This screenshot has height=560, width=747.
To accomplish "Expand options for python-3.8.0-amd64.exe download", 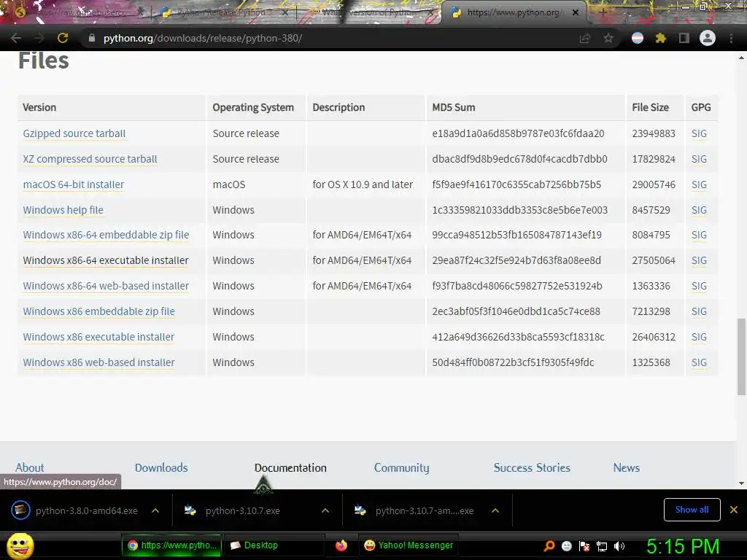I will pos(155,510).
